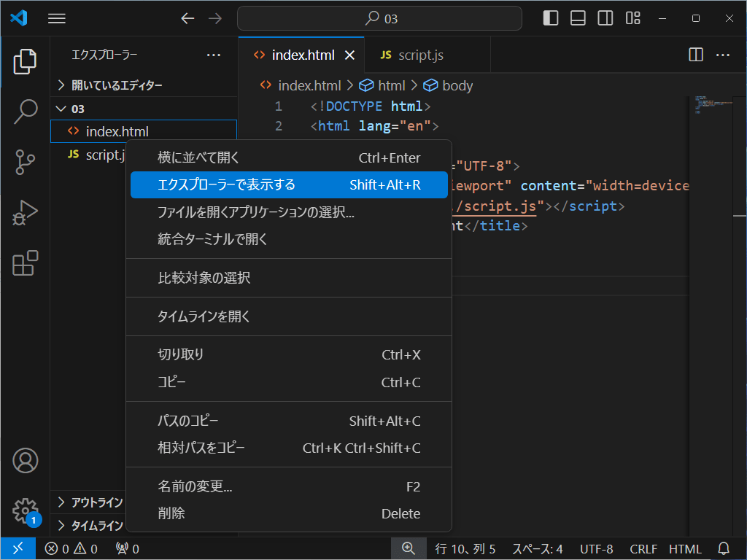This screenshot has width=747, height=560.
Task: Click the code minimap preview
Action: click(x=713, y=106)
